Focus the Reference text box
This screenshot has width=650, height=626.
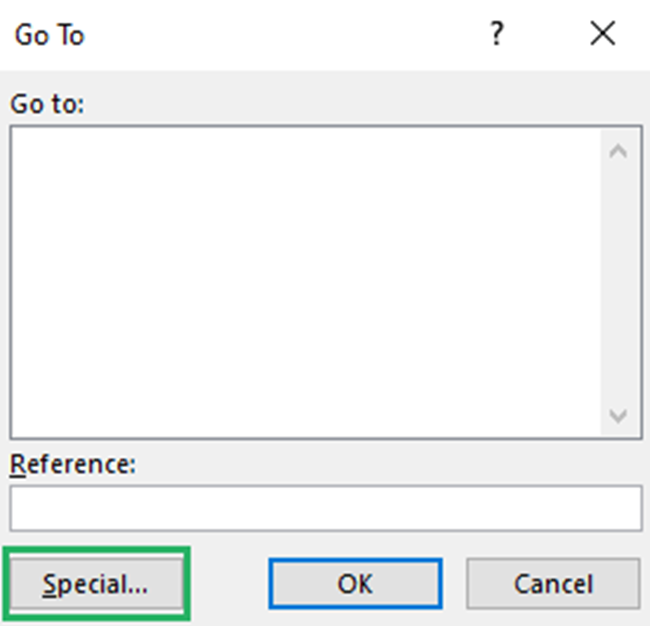[325, 508]
